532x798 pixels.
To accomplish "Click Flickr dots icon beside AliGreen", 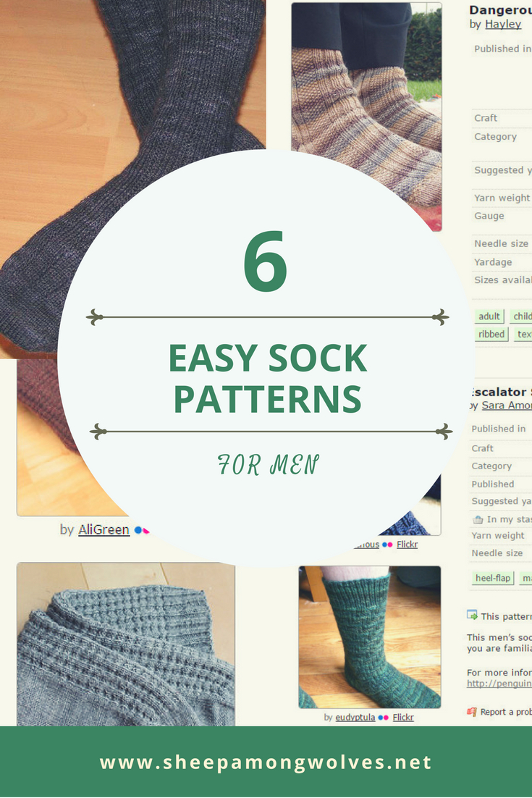I will click(141, 530).
